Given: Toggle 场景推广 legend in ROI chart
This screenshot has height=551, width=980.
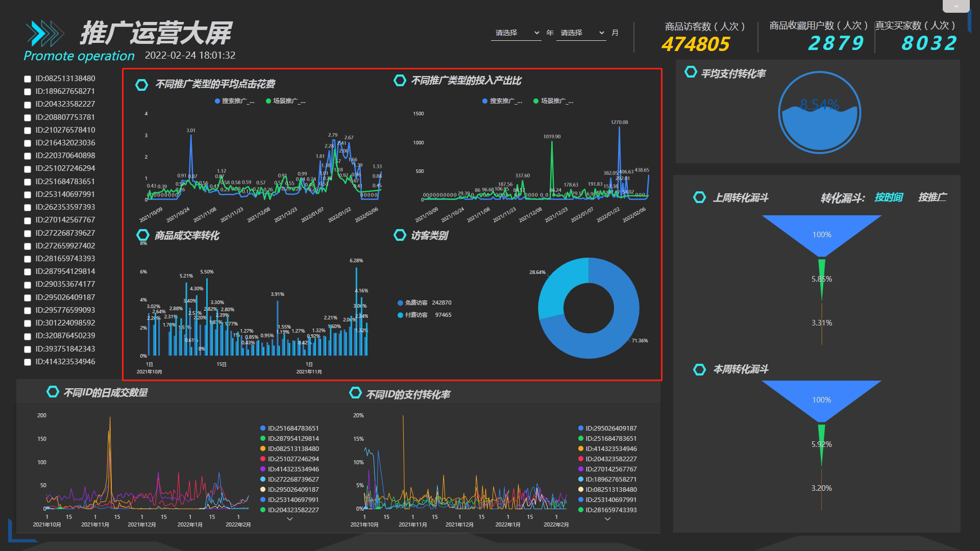Looking at the screenshot, I should (553, 101).
